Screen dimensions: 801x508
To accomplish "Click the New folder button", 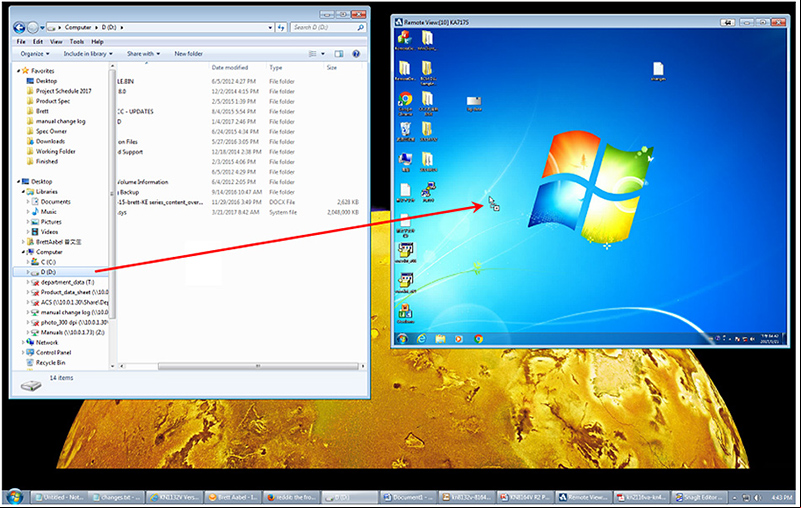I will click(x=189, y=54).
